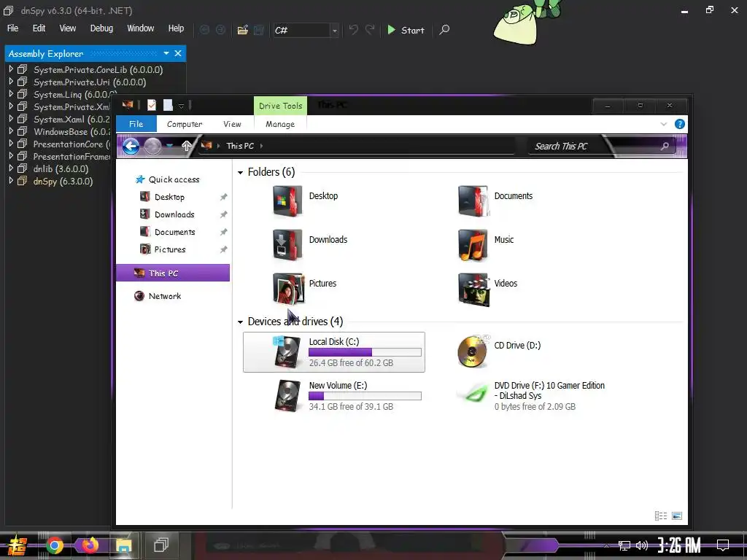Select the Desktop folder icon
The image size is (747, 560).
pyautogui.click(x=287, y=201)
